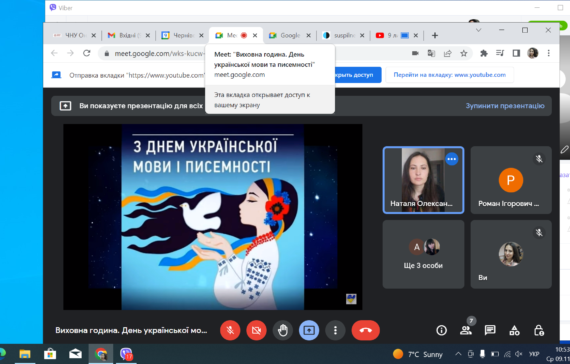Open volume control in system tray
Viewport: 570px width, 364px height.
click(x=519, y=354)
